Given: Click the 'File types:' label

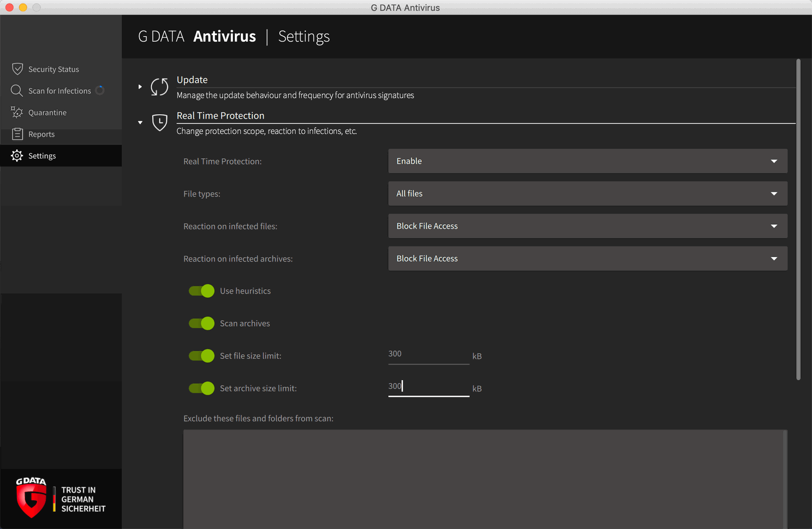Looking at the screenshot, I should (202, 194).
